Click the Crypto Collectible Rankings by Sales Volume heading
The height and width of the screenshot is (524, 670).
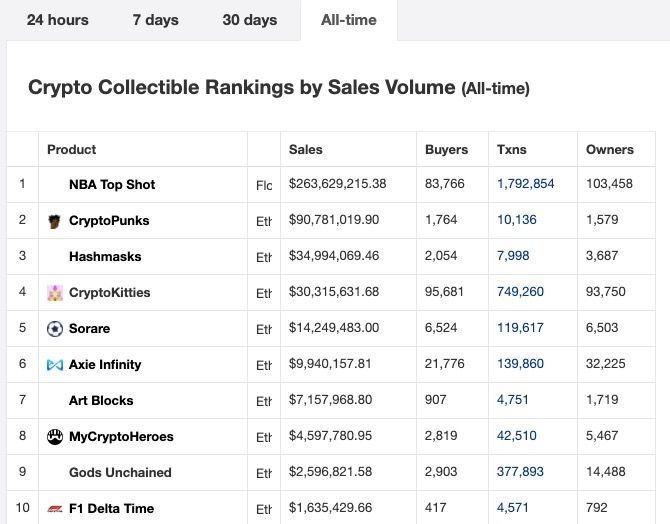[279, 88]
